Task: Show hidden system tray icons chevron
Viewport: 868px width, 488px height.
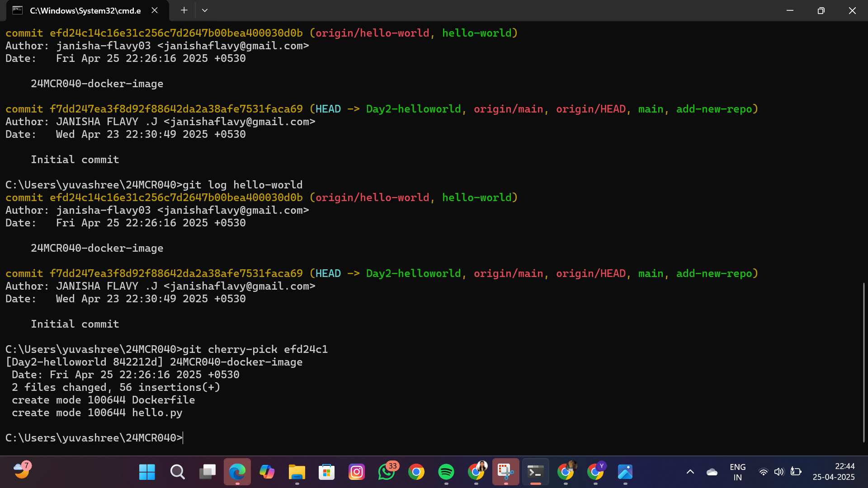Action: 690,472
